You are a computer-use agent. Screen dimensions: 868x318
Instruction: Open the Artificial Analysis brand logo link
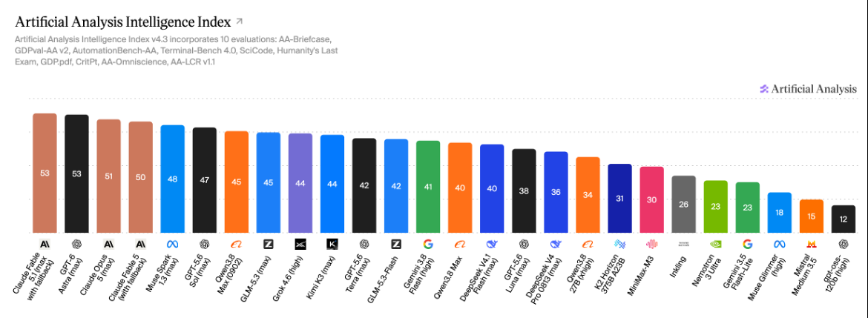click(808, 89)
